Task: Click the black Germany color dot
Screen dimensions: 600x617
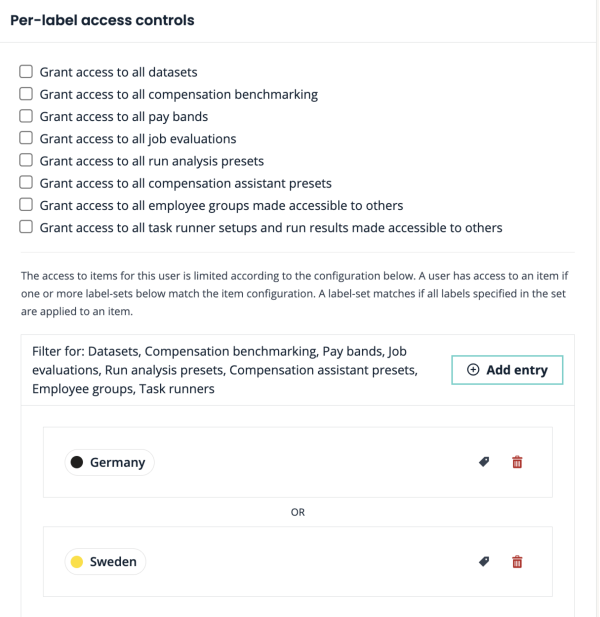Action: [x=77, y=462]
